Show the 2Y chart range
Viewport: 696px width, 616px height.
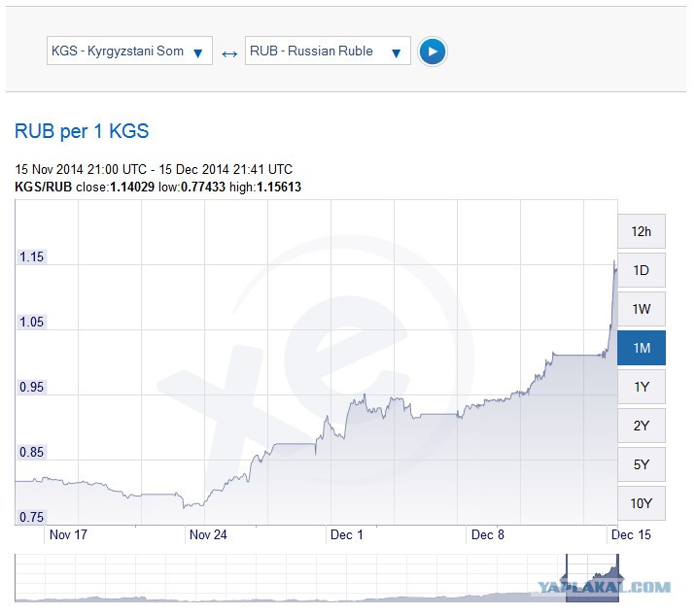(x=641, y=426)
